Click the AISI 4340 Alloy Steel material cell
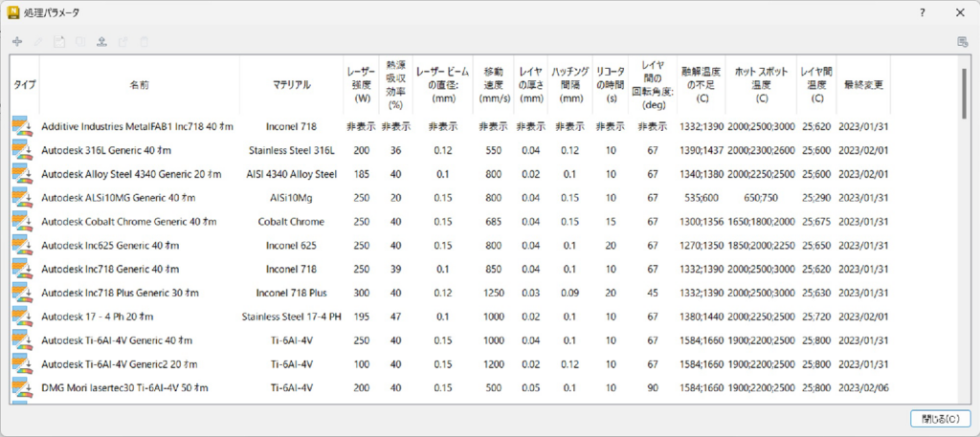The height and width of the screenshot is (437, 980). [x=291, y=174]
